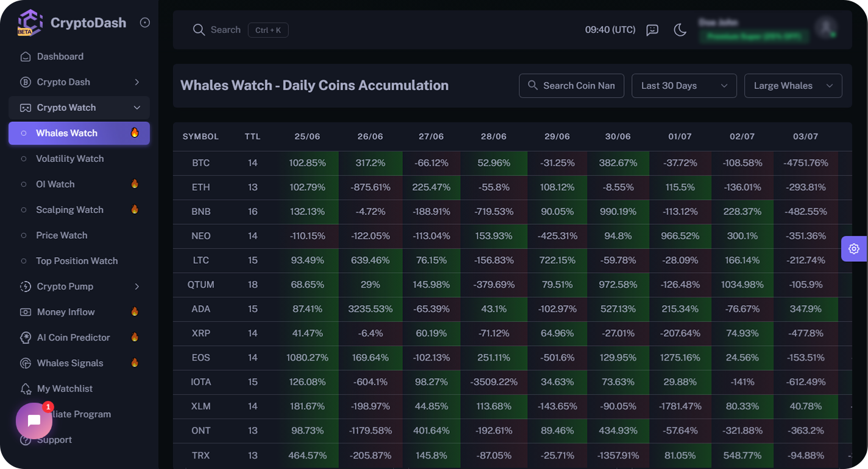This screenshot has height=469, width=868.
Task: Click the Whales Signals radar icon
Action: point(26,364)
